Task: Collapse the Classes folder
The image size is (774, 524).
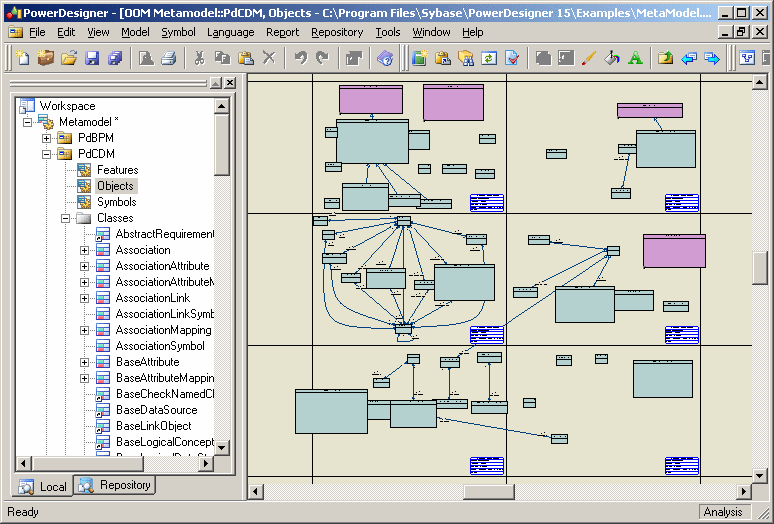Action: 65,218
